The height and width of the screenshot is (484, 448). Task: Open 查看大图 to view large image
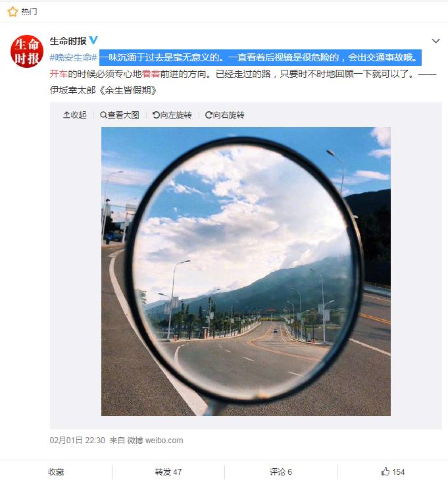[x=120, y=115]
